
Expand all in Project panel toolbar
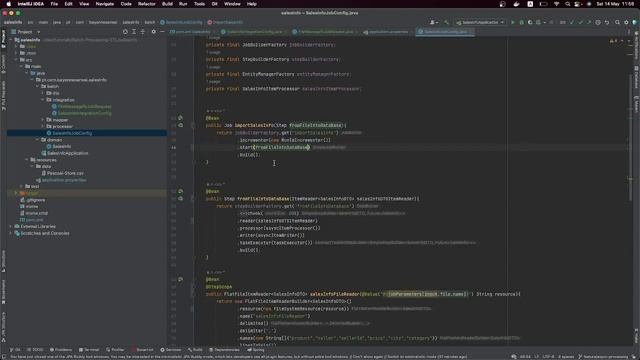134,31
